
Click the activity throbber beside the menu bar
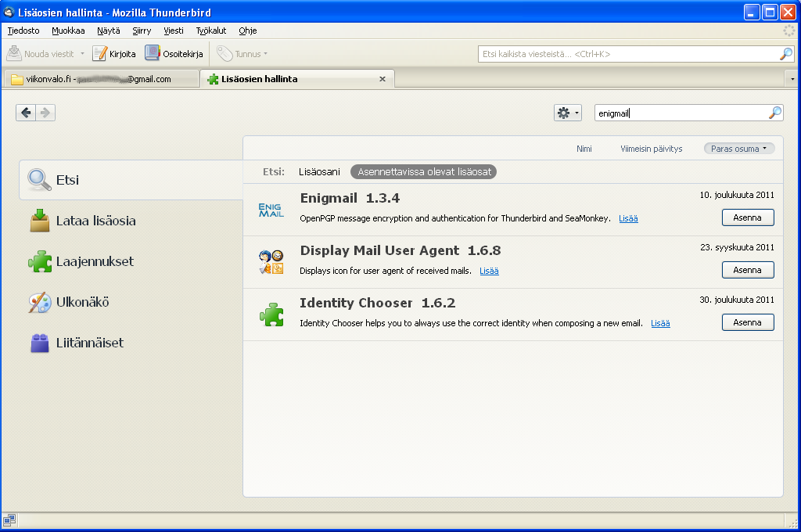[x=789, y=31]
